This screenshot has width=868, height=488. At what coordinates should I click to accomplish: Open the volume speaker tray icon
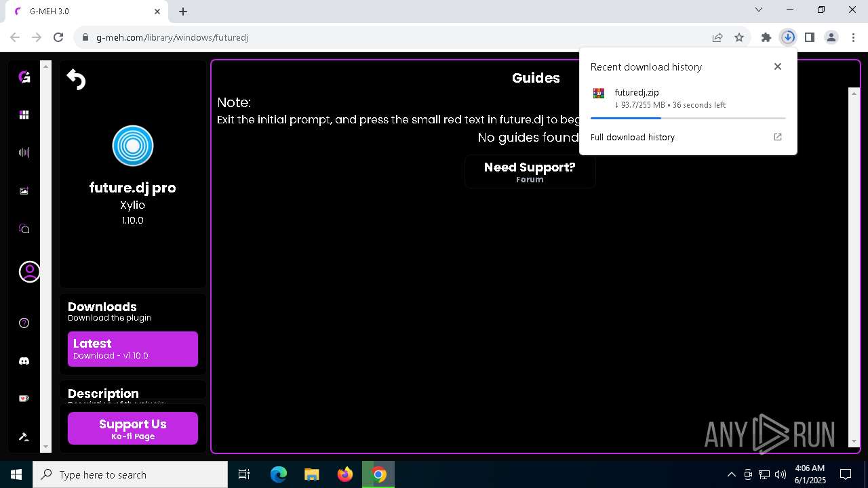(x=780, y=474)
